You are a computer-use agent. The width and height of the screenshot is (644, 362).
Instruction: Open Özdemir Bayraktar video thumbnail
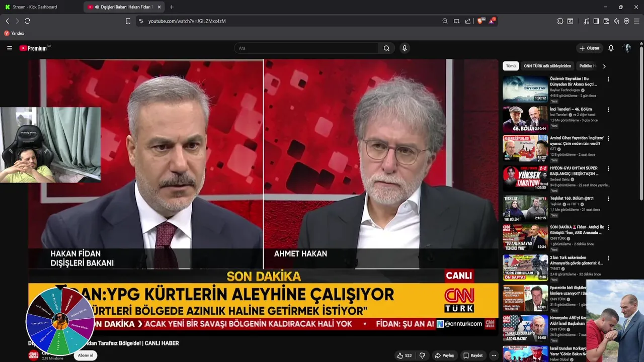click(525, 89)
